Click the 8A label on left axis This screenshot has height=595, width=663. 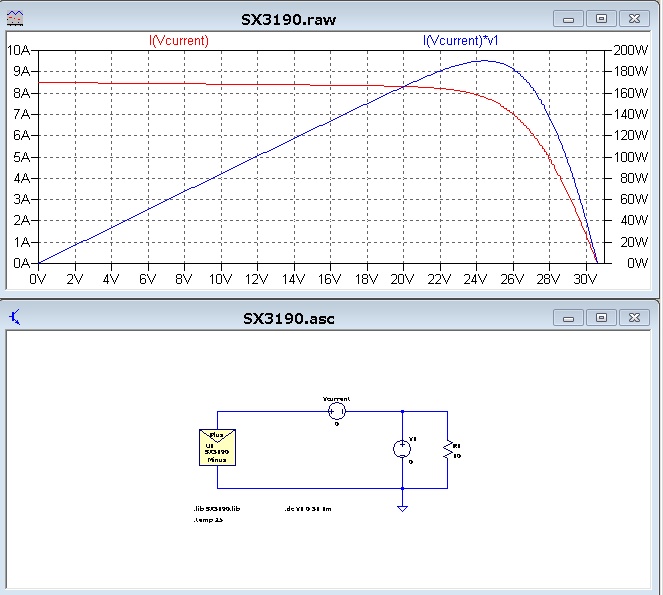click(22, 93)
